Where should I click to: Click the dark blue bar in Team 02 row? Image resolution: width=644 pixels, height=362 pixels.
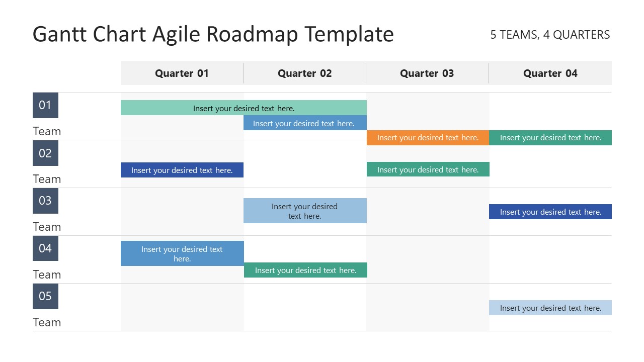(182, 170)
